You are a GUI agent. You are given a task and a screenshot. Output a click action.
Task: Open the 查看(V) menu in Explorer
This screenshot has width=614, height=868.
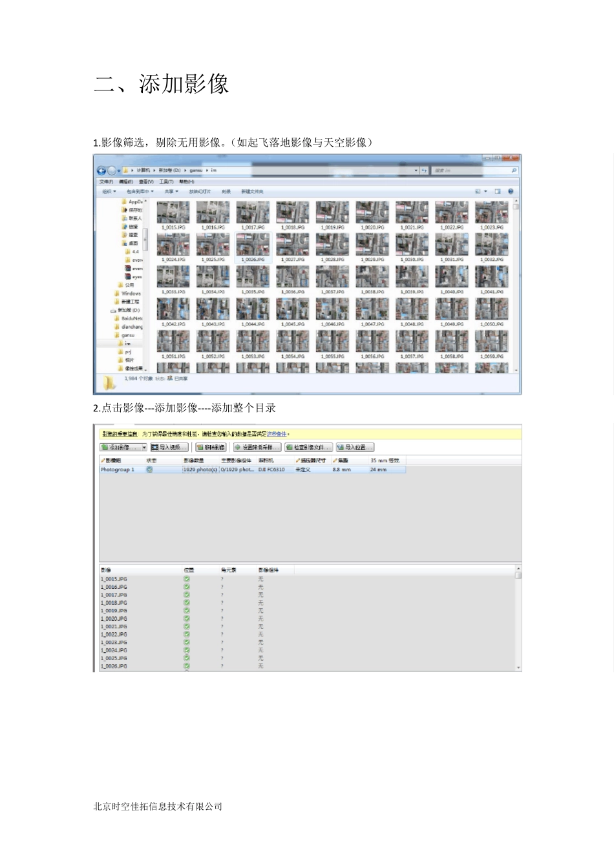pos(147,181)
